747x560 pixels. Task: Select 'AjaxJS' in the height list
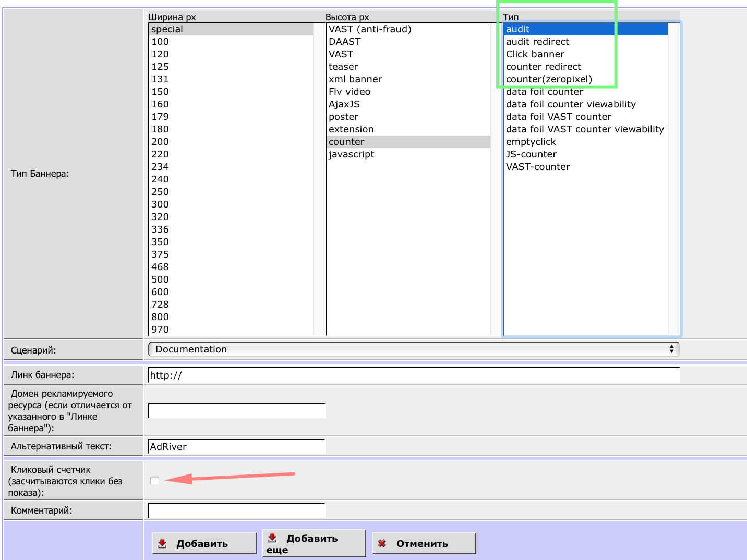click(x=408, y=104)
